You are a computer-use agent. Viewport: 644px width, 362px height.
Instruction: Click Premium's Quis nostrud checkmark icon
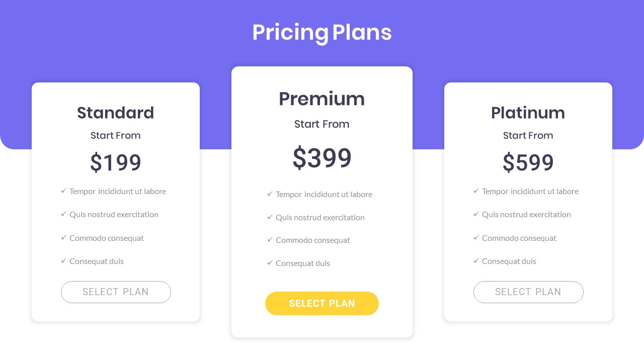pyautogui.click(x=270, y=217)
